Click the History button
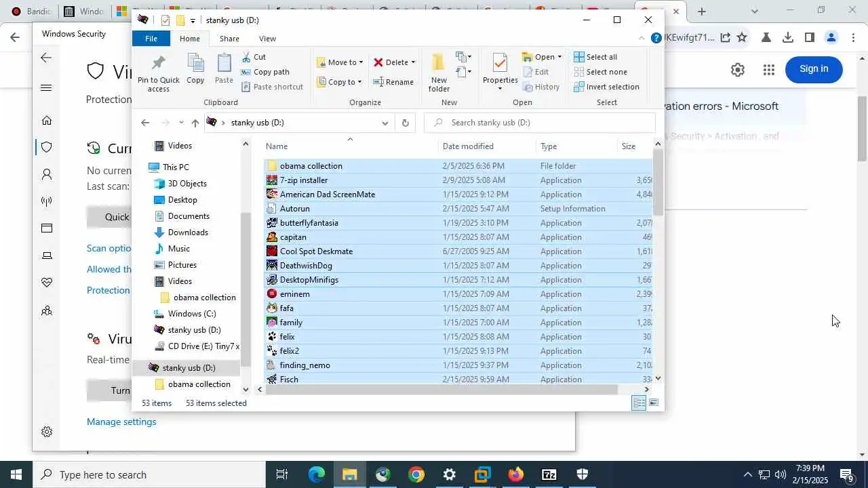Image resolution: width=868 pixels, height=488 pixels. coord(541,87)
